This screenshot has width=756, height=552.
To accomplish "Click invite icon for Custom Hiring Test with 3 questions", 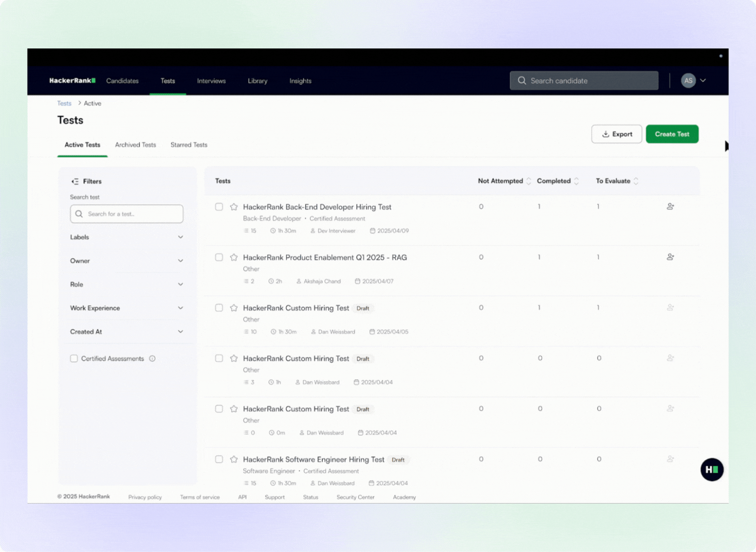I will click(670, 358).
